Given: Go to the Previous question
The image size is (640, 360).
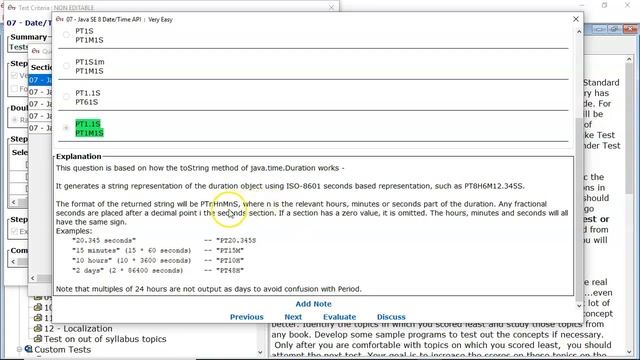Looking at the screenshot, I should tap(247, 317).
